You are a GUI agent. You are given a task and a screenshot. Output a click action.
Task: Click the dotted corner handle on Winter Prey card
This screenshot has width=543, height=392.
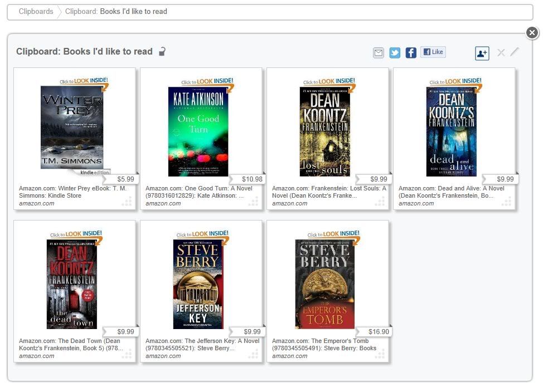point(127,201)
